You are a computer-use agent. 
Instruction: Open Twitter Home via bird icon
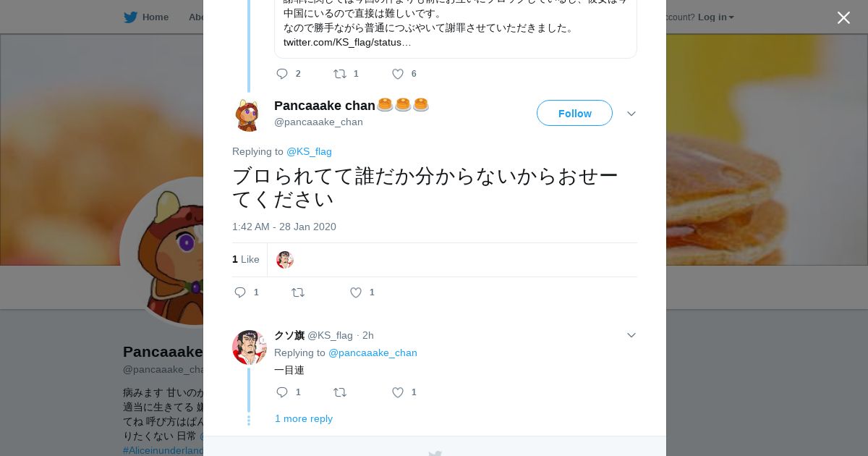(x=131, y=17)
